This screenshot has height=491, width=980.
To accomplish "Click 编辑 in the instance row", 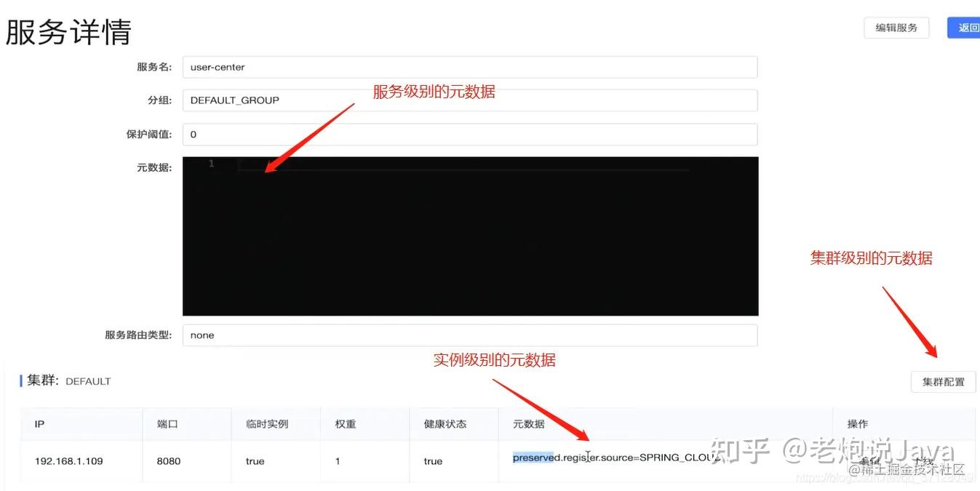I will coord(870,461).
